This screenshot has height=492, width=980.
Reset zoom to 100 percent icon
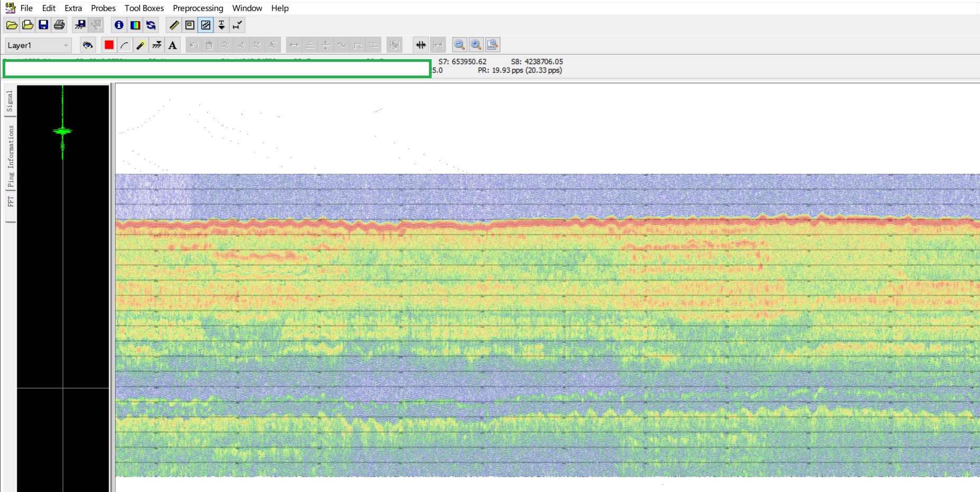(x=492, y=45)
